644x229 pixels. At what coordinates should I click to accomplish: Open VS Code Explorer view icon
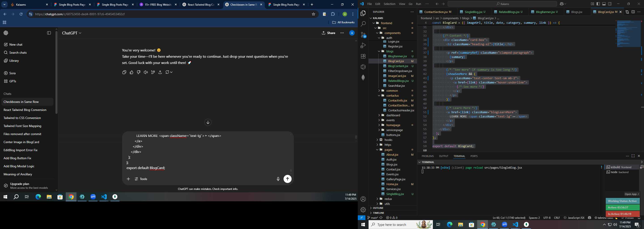point(363,13)
